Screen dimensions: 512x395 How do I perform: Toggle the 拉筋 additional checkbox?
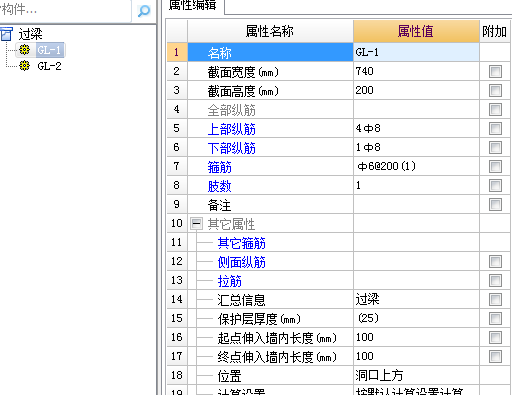coord(495,280)
